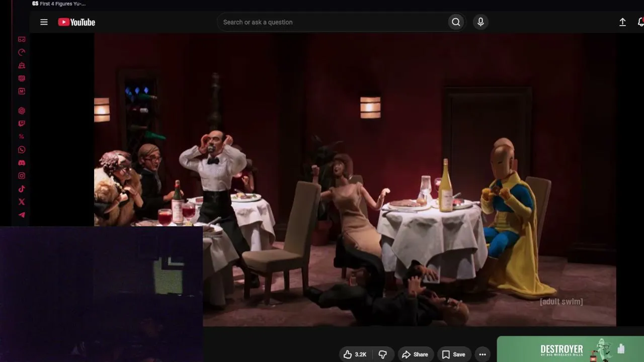The height and width of the screenshot is (362, 644).
Task: Select the "First 4 Figures Yu-..." browser tab
Action: [59, 4]
